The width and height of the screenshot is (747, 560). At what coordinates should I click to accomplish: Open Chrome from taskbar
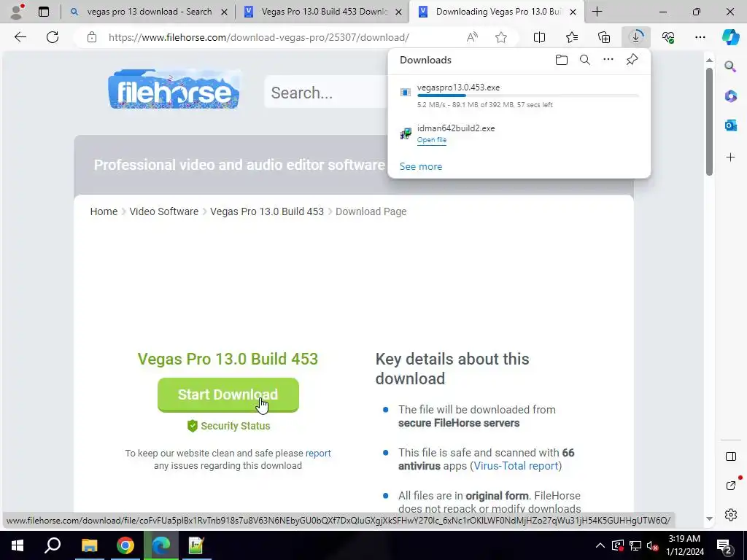point(125,545)
